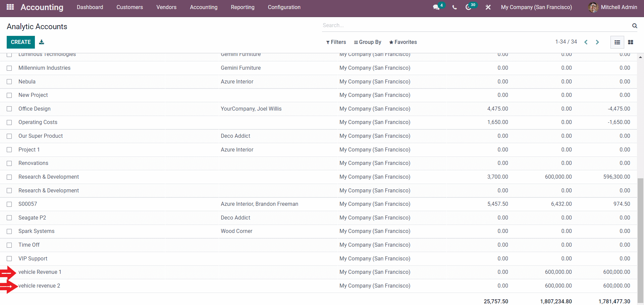Screen dimensions: 644x305
Task: Click the 25,757.50 total debit
Action: pos(496,301)
